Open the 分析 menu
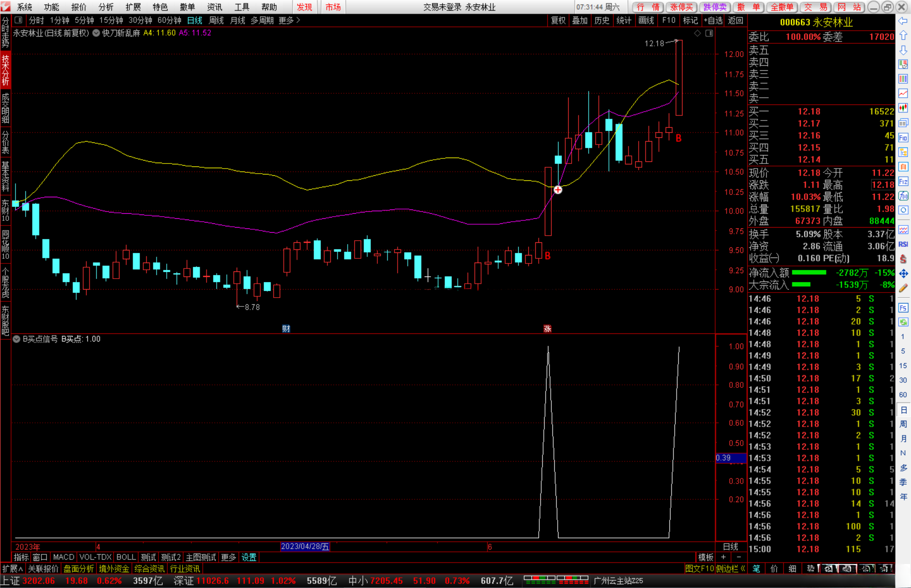Viewport: 911px width, 588px height. click(106, 7)
